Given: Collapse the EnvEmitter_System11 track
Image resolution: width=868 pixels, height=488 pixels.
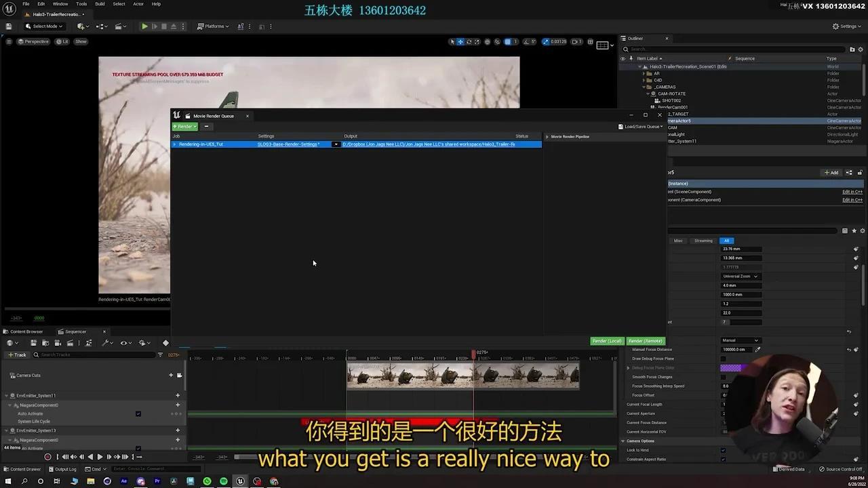Looking at the screenshot, I should 6,395.
